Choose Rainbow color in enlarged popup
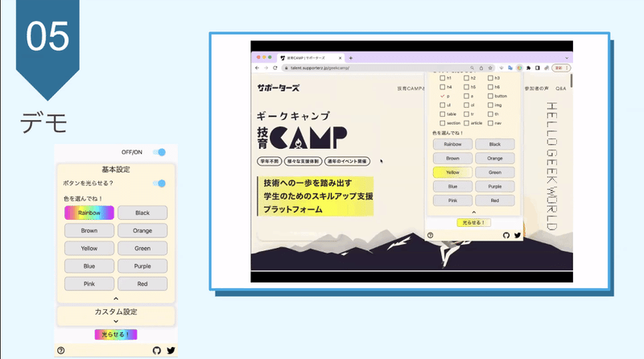 (x=89, y=213)
